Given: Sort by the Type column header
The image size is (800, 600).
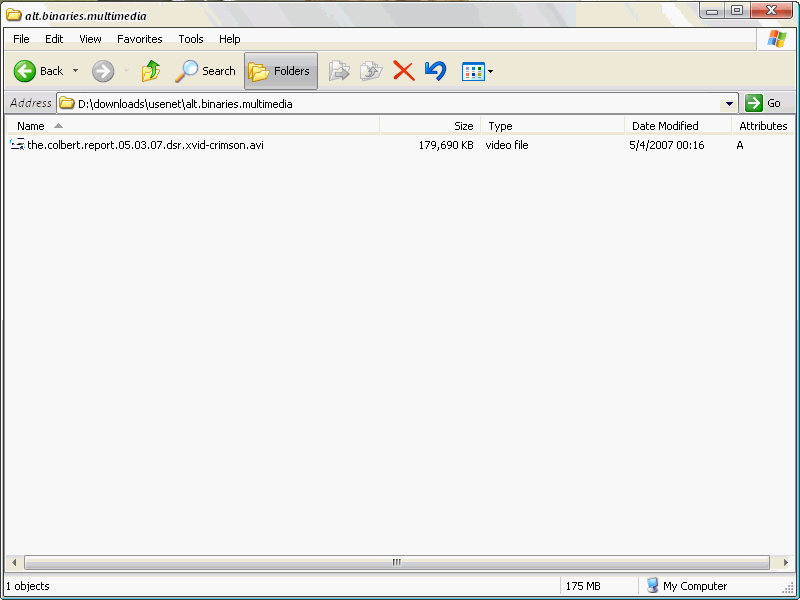Looking at the screenshot, I should click(553, 126).
